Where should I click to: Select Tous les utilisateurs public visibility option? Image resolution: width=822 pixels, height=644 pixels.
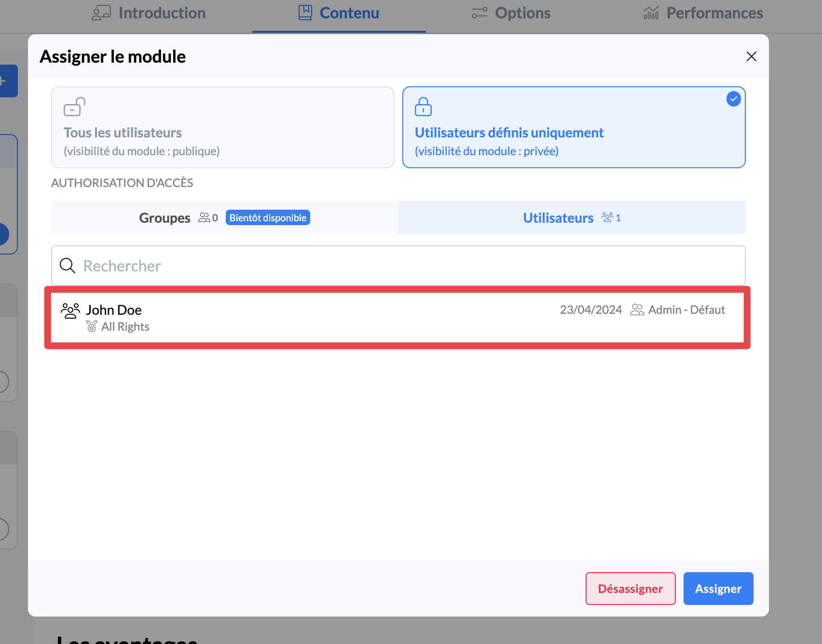[222, 127]
